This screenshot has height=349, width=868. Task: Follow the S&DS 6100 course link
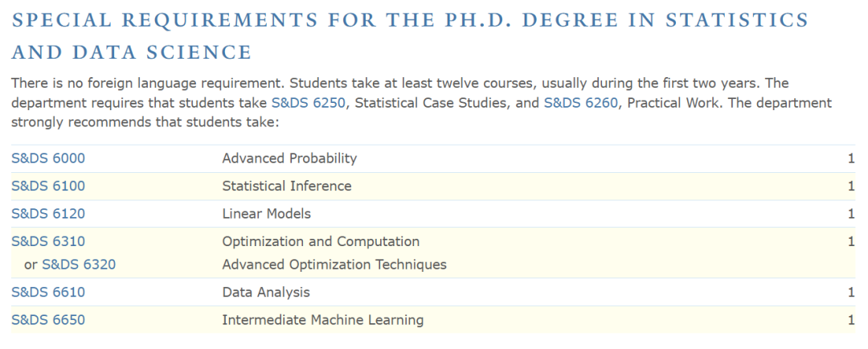[48, 186]
